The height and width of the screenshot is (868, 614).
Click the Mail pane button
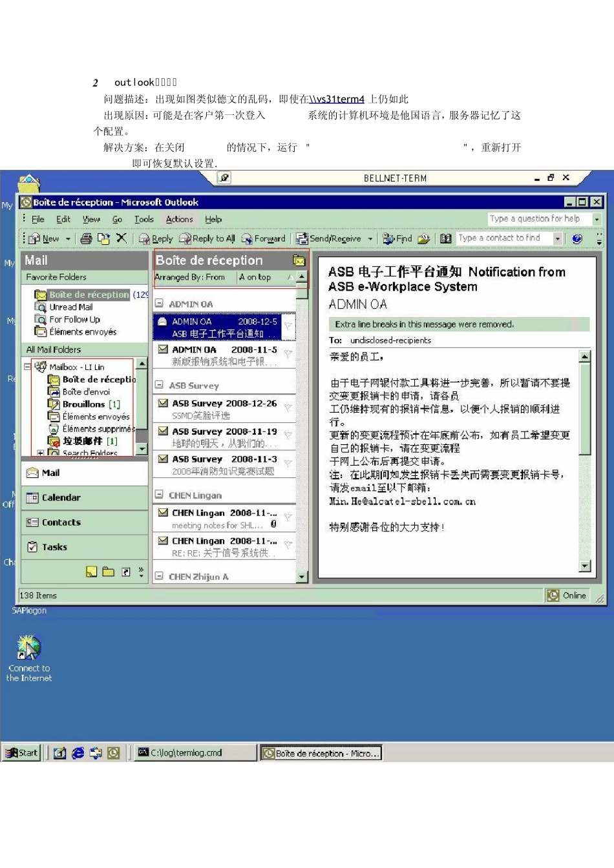click(85, 473)
